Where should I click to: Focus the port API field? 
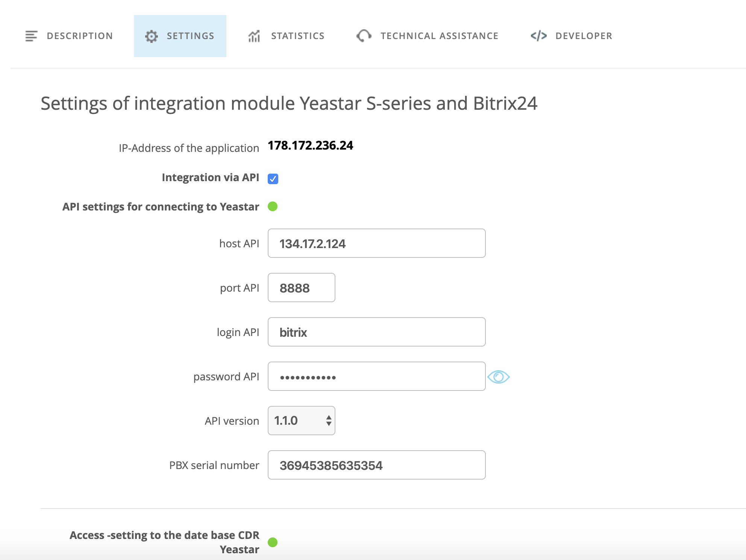[301, 288]
